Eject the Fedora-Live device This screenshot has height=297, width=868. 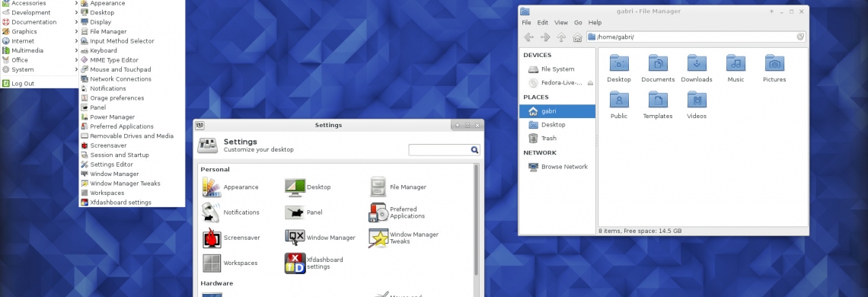(x=590, y=83)
